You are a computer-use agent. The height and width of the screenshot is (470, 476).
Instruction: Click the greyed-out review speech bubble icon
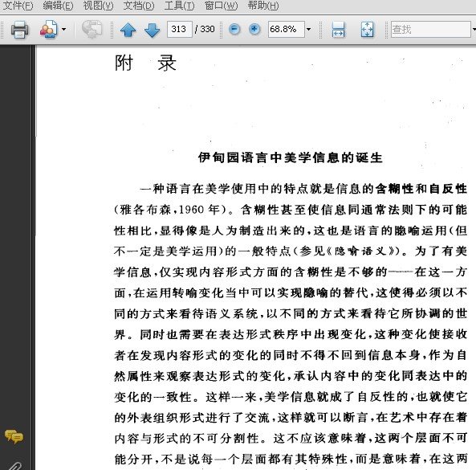click(x=92, y=30)
